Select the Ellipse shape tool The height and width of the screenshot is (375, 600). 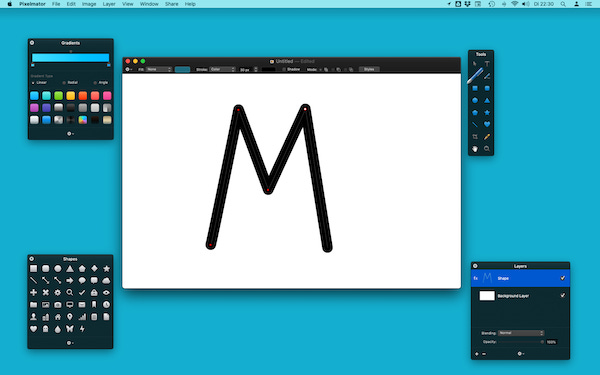click(x=475, y=100)
